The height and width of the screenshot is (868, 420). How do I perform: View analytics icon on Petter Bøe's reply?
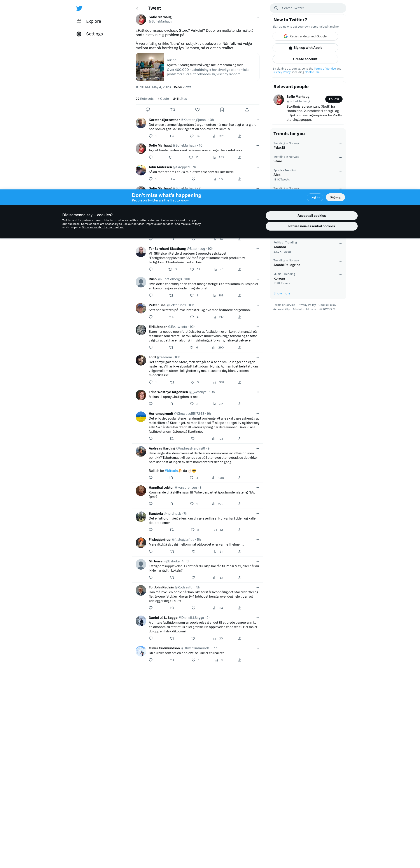click(x=214, y=317)
